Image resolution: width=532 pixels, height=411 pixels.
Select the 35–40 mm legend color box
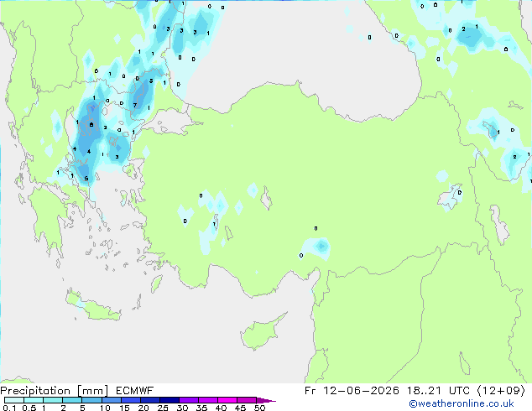pyautogui.click(x=207, y=400)
